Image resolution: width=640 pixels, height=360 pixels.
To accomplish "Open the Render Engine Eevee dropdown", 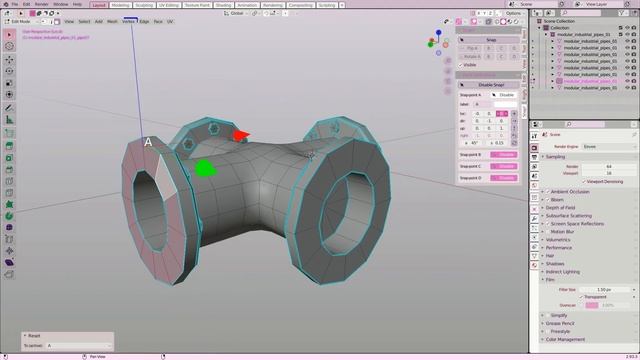I will pos(609,147).
